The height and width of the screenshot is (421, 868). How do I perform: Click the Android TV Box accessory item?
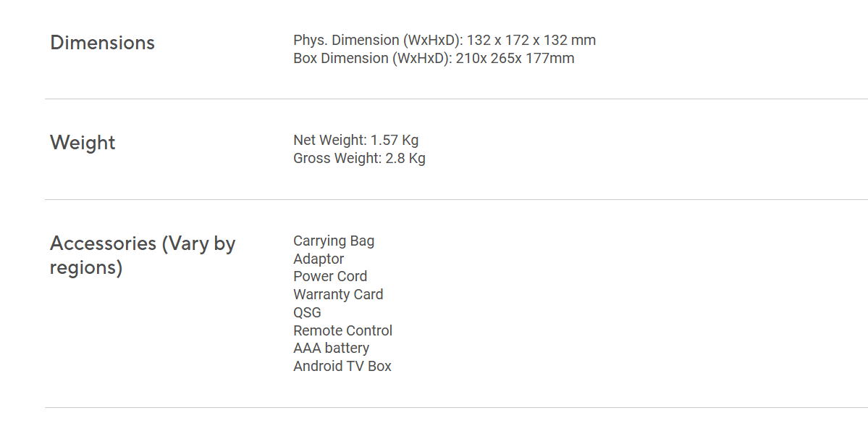coord(342,366)
